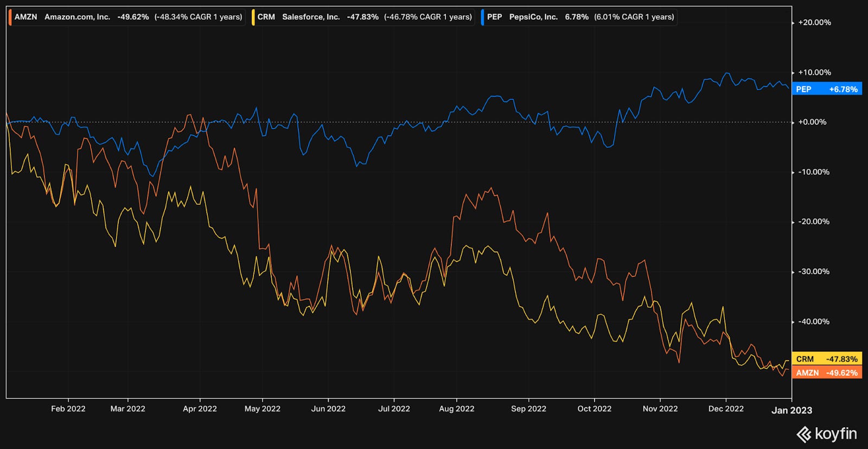The height and width of the screenshot is (449, 868).
Task: Select the CRM Salesforce legend entry
Action: pos(363,17)
